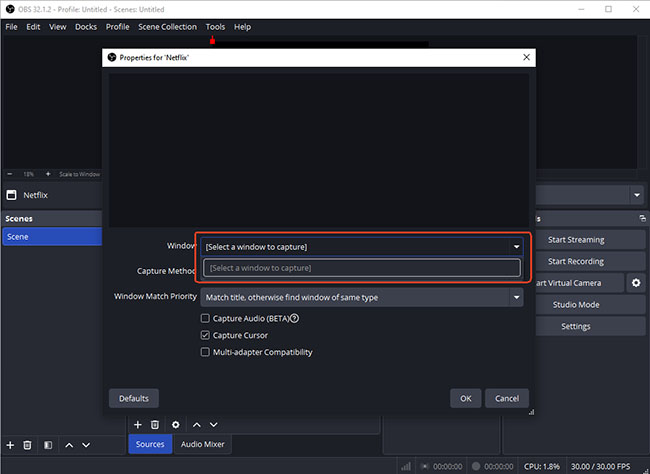Click the Scenes panel header
650x474 pixels.
52,219
